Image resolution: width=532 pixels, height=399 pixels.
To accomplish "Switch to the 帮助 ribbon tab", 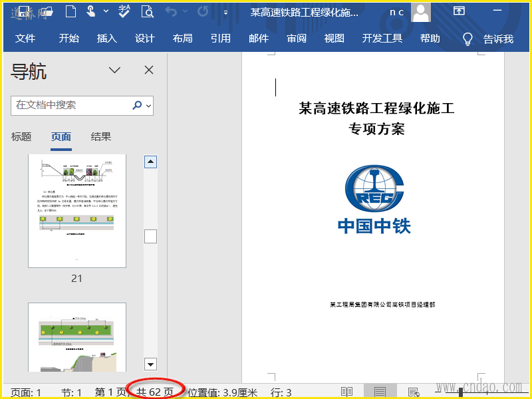I will click(x=430, y=39).
